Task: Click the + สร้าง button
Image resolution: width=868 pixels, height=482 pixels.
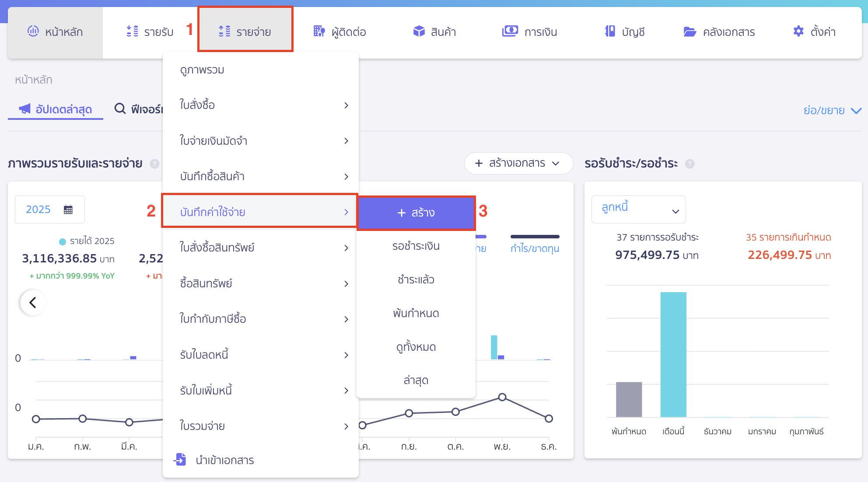Action: 416,213
